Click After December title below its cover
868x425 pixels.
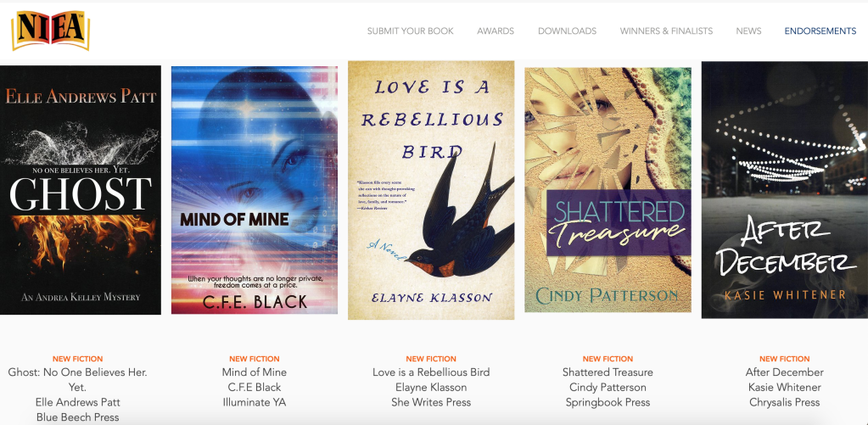[784, 372]
